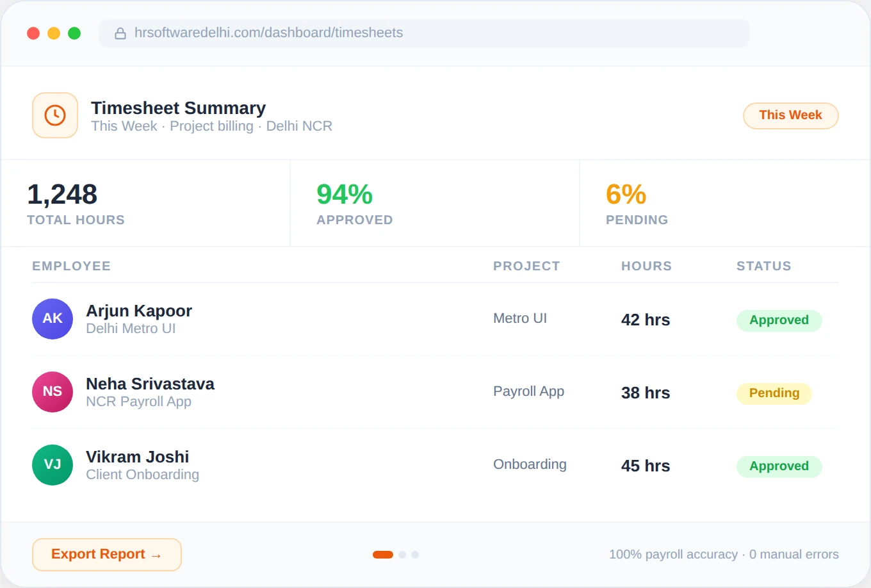Click the 94% APPROVED summary stat
The width and height of the screenshot is (871, 588).
pyautogui.click(x=354, y=203)
